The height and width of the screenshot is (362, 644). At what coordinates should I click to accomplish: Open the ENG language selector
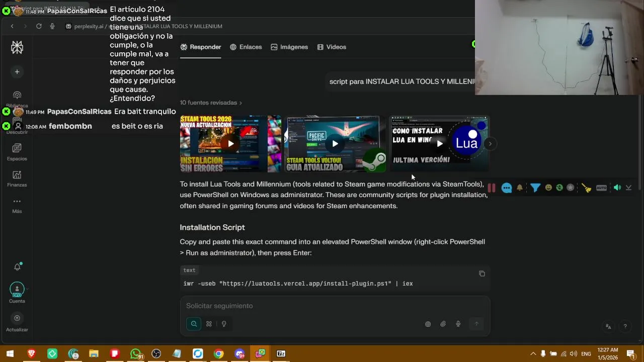pyautogui.click(x=586, y=354)
